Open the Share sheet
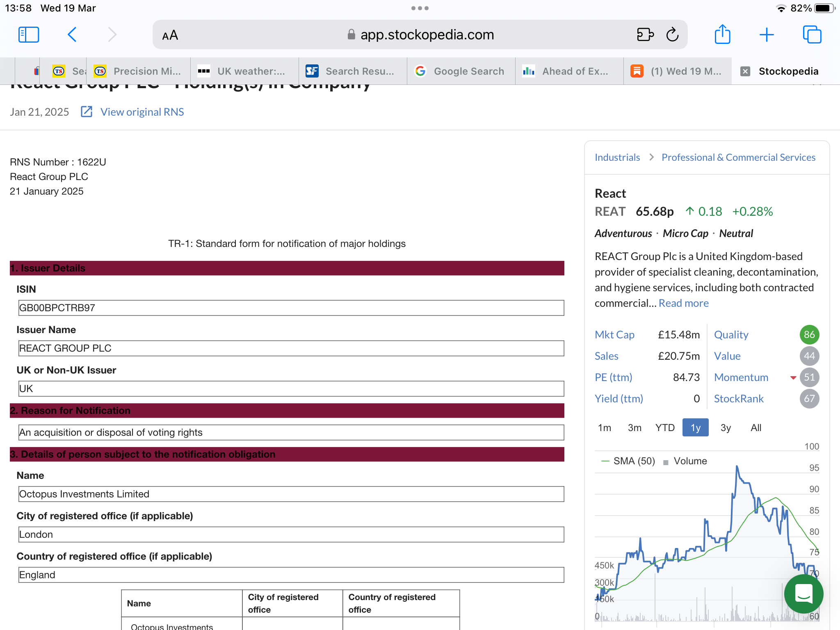Viewport: 840px width, 630px height. click(x=722, y=34)
